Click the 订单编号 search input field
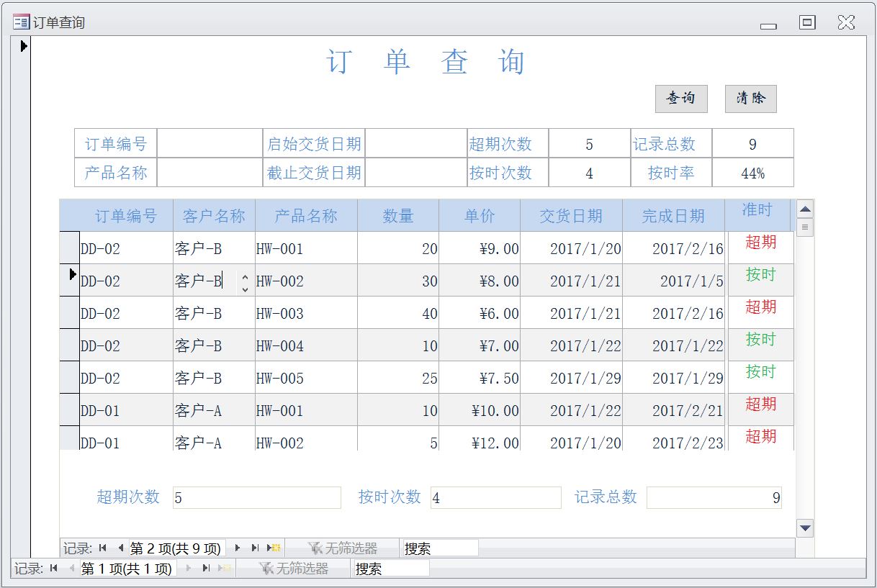 pos(209,143)
